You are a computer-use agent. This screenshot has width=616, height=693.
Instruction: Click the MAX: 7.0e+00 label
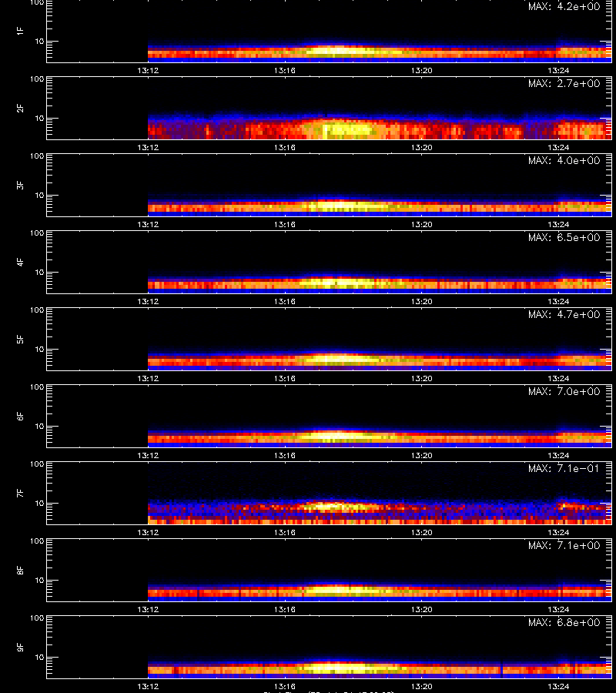(x=564, y=392)
